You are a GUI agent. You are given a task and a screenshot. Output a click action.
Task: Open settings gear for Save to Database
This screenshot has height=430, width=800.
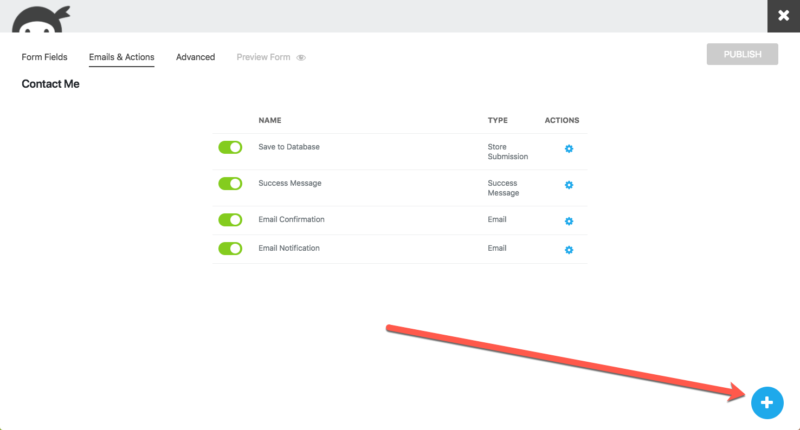(x=569, y=149)
